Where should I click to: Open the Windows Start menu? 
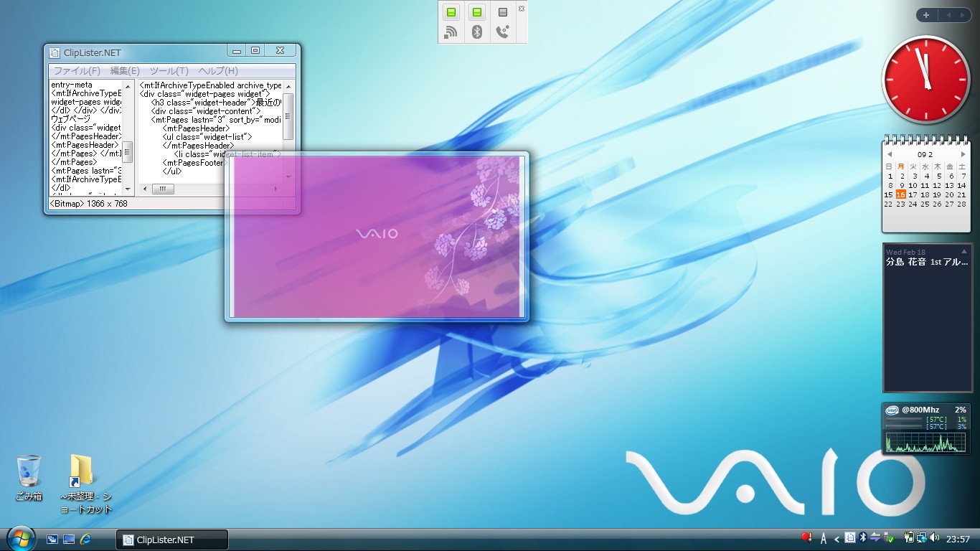click(22, 539)
